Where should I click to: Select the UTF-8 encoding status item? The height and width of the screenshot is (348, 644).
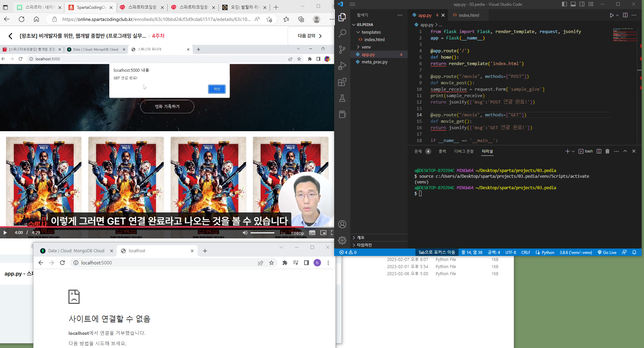coord(511,252)
